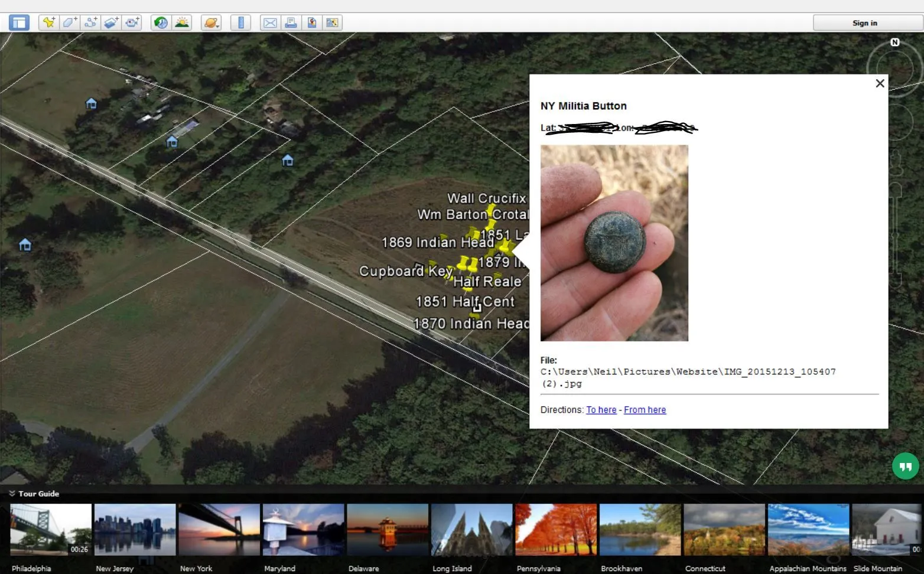Click the Sign in button
This screenshot has height=574, width=924.
click(x=866, y=23)
